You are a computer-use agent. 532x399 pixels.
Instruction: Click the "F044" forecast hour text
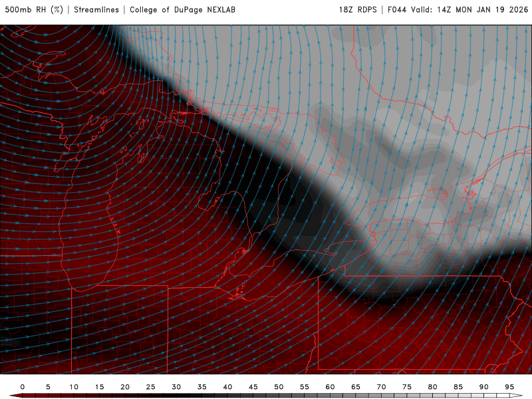(x=397, y=10)
